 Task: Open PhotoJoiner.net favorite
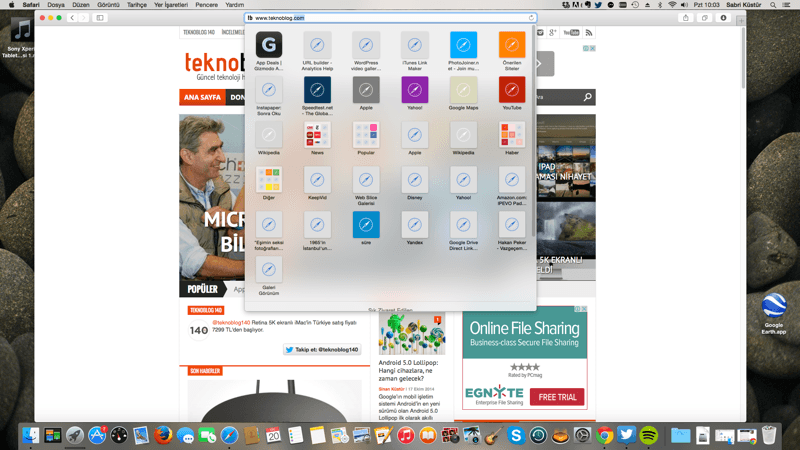coord(463,45)
